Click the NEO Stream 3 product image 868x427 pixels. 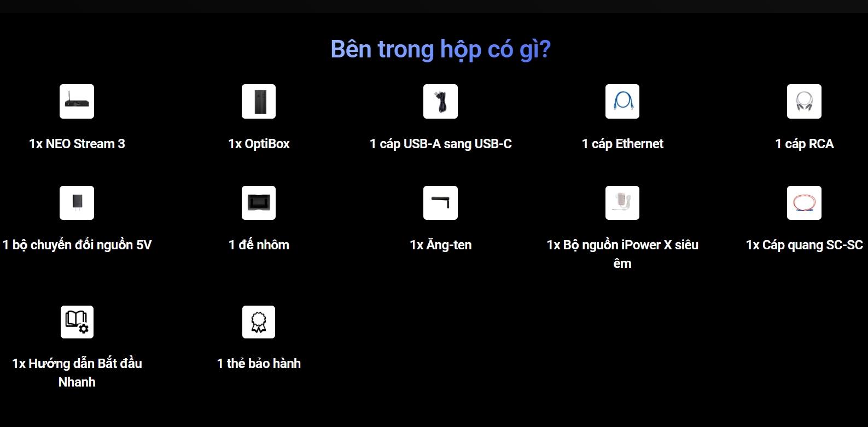(77, 101)
